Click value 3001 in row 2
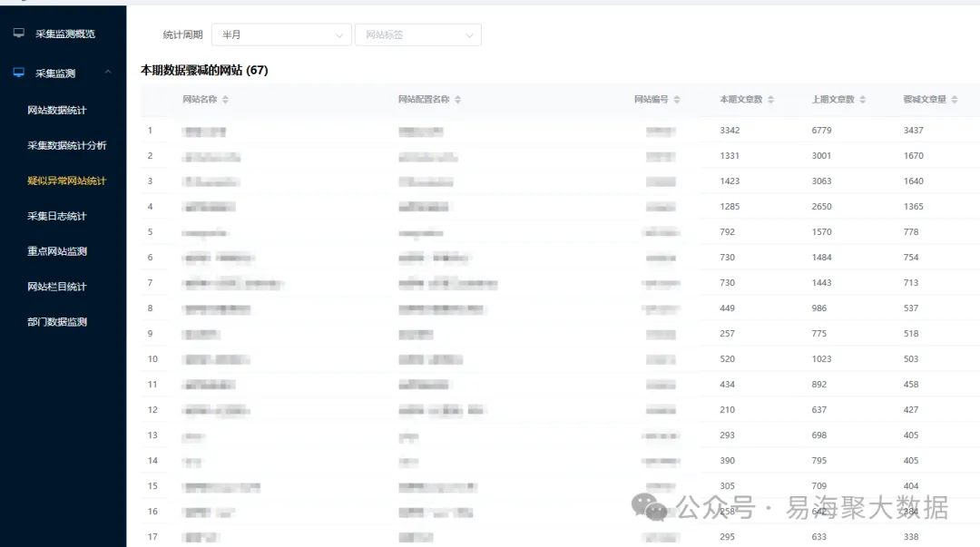Image resolution: width=980 pixels, height=547 pixels. pyautogui.click(x=821, y=156)
